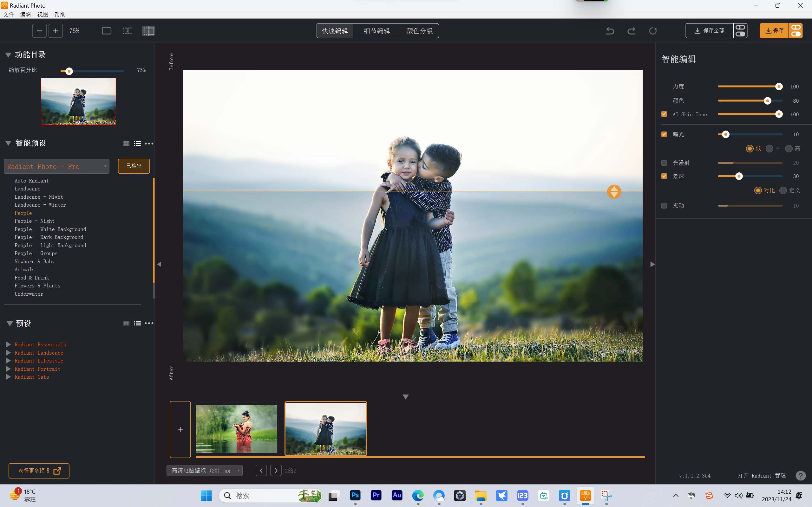This screenshot has height=507, width=812.
Task: Select side-by-side compare view icon
Action: pos(127,31)
